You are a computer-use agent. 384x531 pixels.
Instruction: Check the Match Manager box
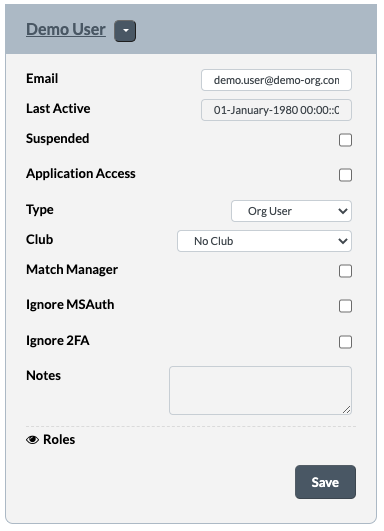coord(345,271)
